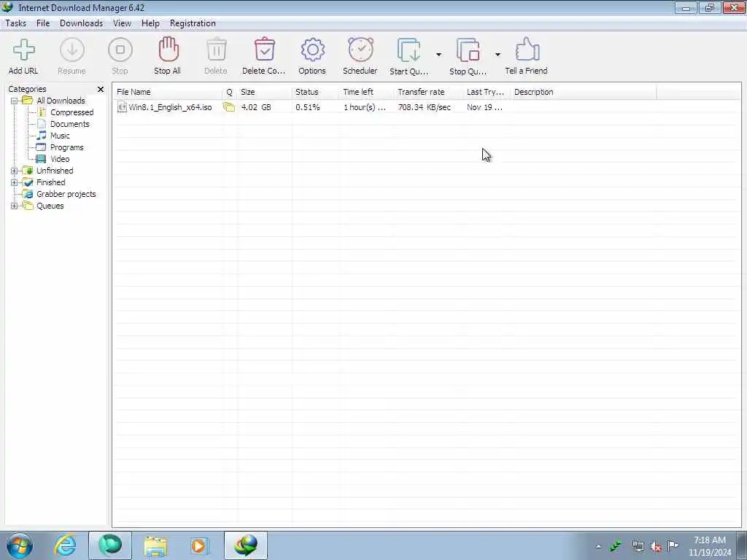This screenshot has width=747, height=560.
Task: Click the Stop All hand icon
Action: point(169,50)
